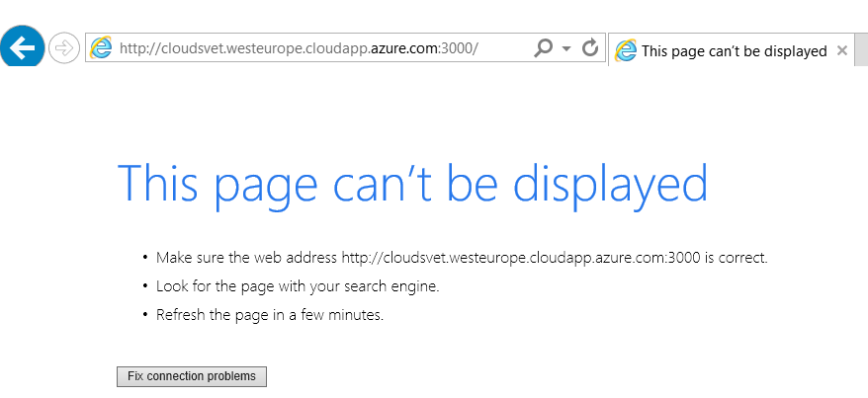The width and height of the screenshot is (868, 398).
Task: Click the URL inside the first bullet point
Action: pyautogui.click(x=521, y=258)
